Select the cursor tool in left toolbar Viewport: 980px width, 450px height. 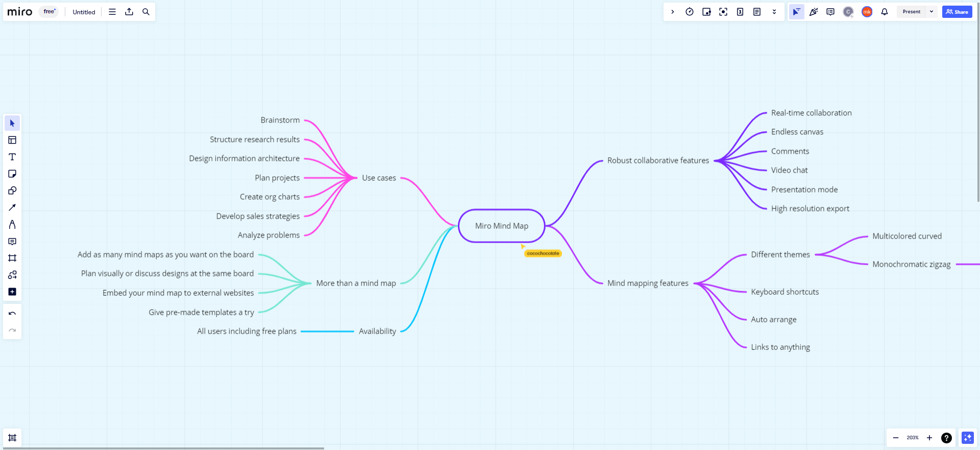click(x=12, y=123)
